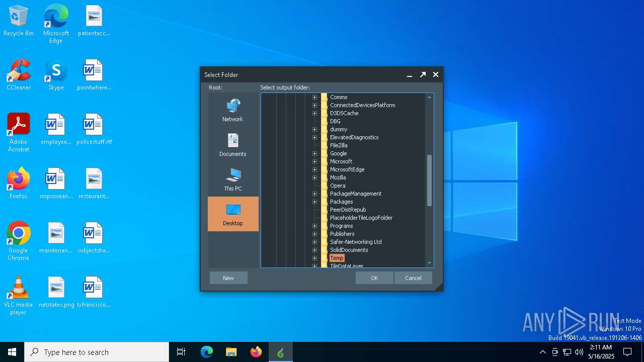This screenshot has width=644, height=362.
Task: Select Documents root location
Action: pos(232,145)
